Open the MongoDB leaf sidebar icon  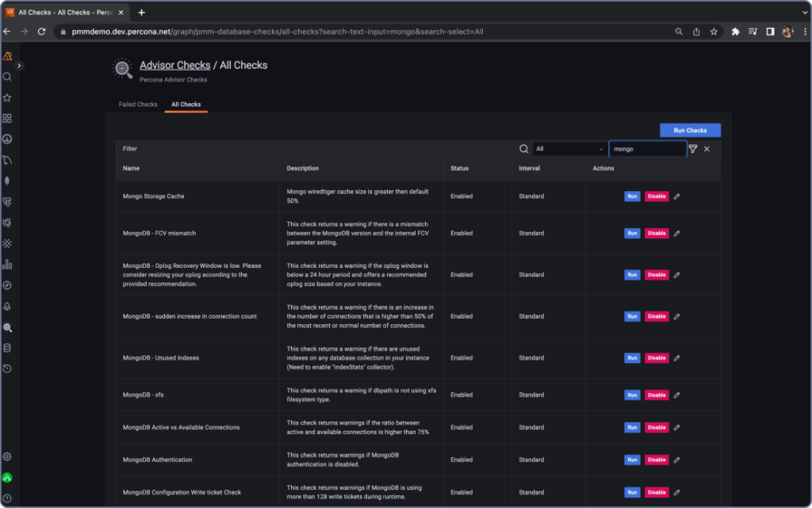7,181
